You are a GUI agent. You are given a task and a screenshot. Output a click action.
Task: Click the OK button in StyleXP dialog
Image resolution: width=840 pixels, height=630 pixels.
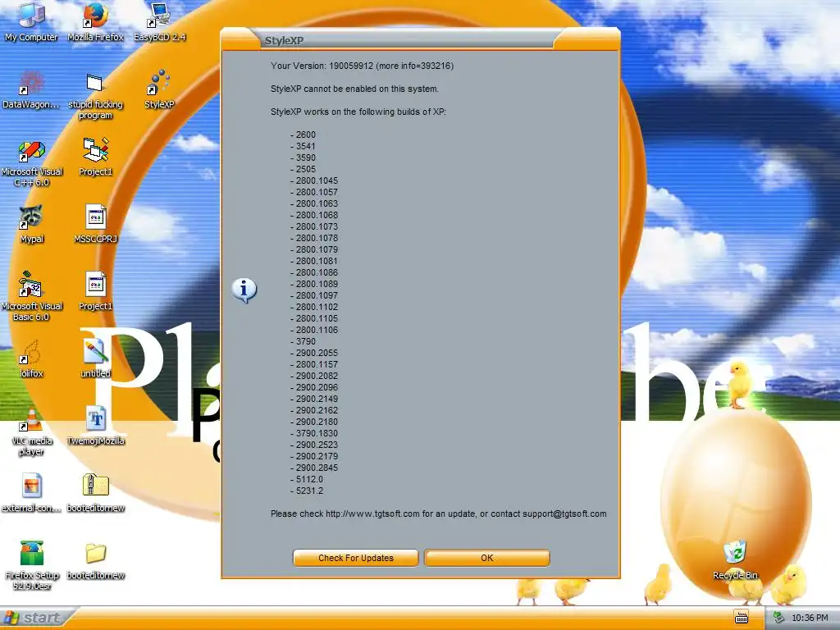487,558
